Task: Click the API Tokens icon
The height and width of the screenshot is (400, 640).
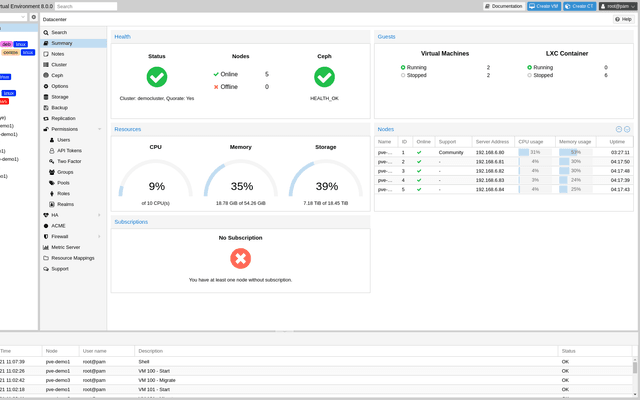Action: click(x=52, y=151)
